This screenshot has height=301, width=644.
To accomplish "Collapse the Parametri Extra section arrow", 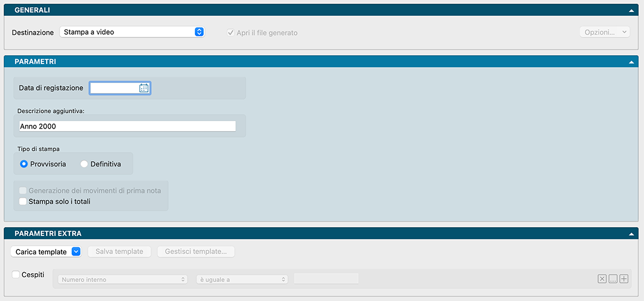I will click(x=632, y=234).
